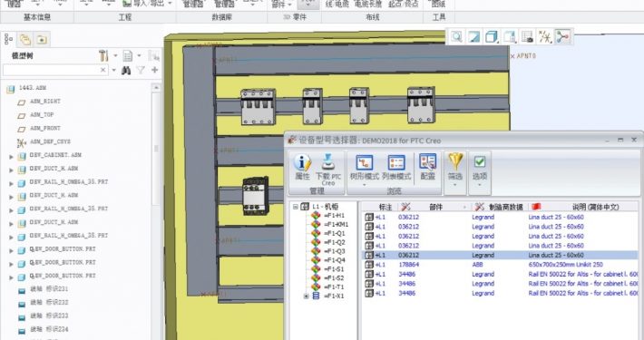Image resolution: width=644 pixels, height=340 pixels.
Task: Toggle datum display filters in view toolbar
Action: (x=545, y=37)
